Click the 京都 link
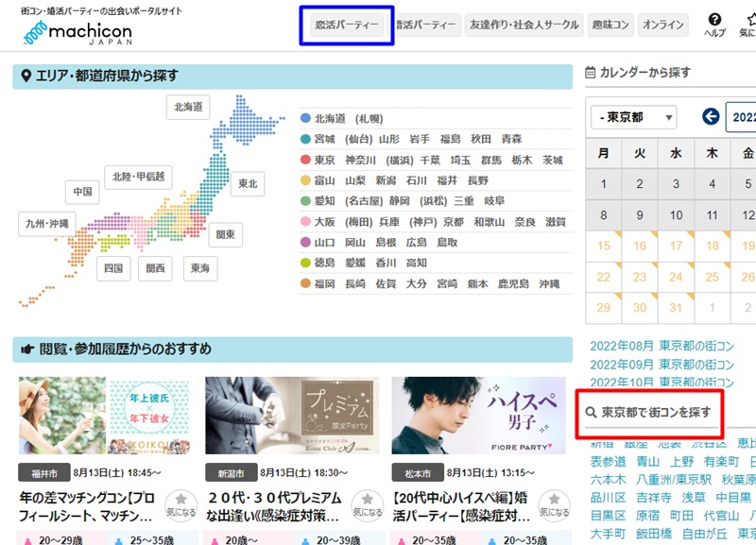 [x=454, y=222]
